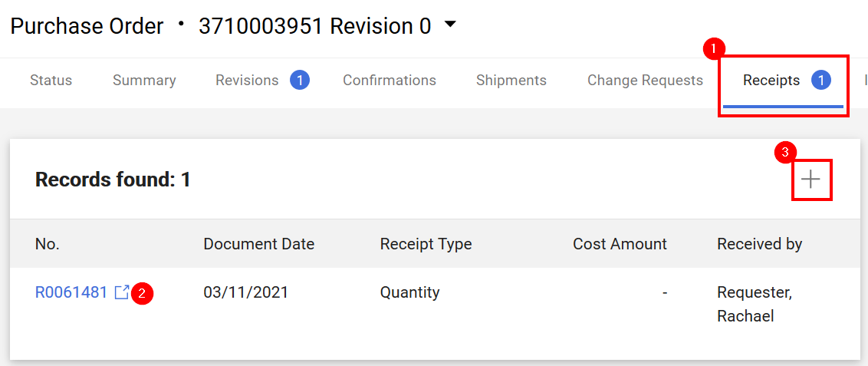Image resolution: width=868 pixels, height=366 pixels.
Task: Click the plus icon to add receipt
Action: click(811, 180)
